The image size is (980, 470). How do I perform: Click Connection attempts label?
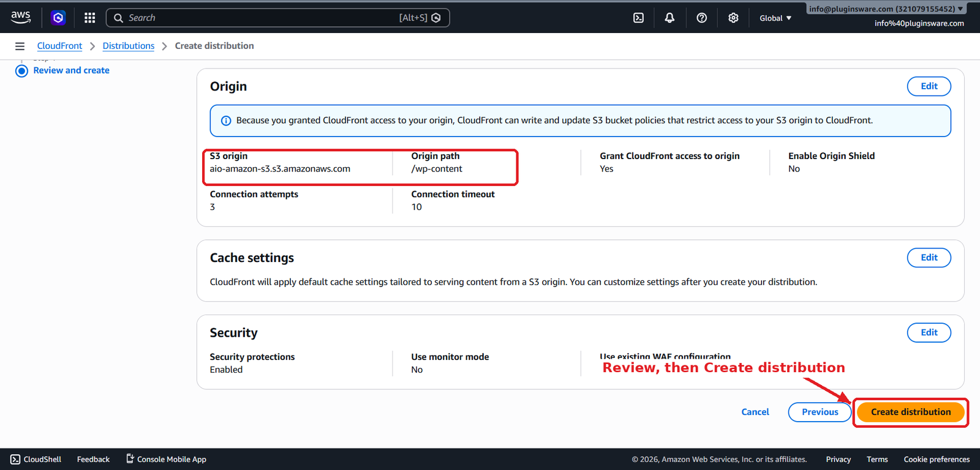click(x=254, y=194)
